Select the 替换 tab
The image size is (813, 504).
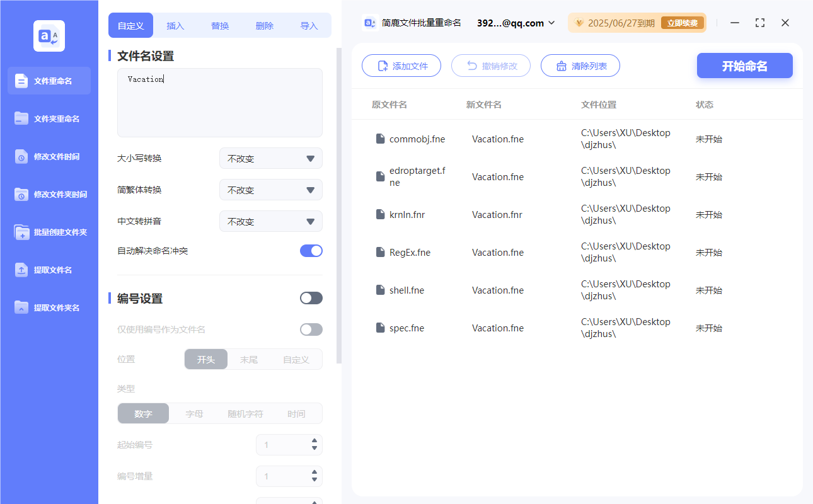tap(220, 25)
